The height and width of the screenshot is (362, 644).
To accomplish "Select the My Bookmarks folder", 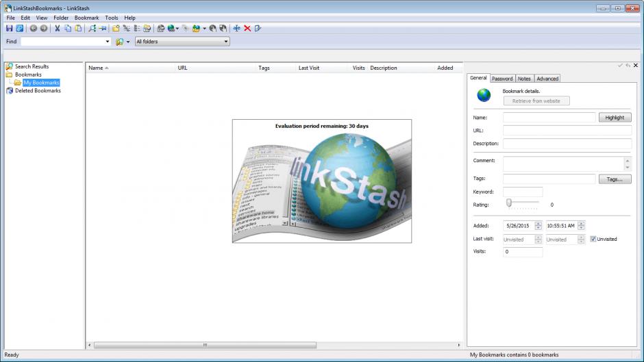I will (41, 83).
